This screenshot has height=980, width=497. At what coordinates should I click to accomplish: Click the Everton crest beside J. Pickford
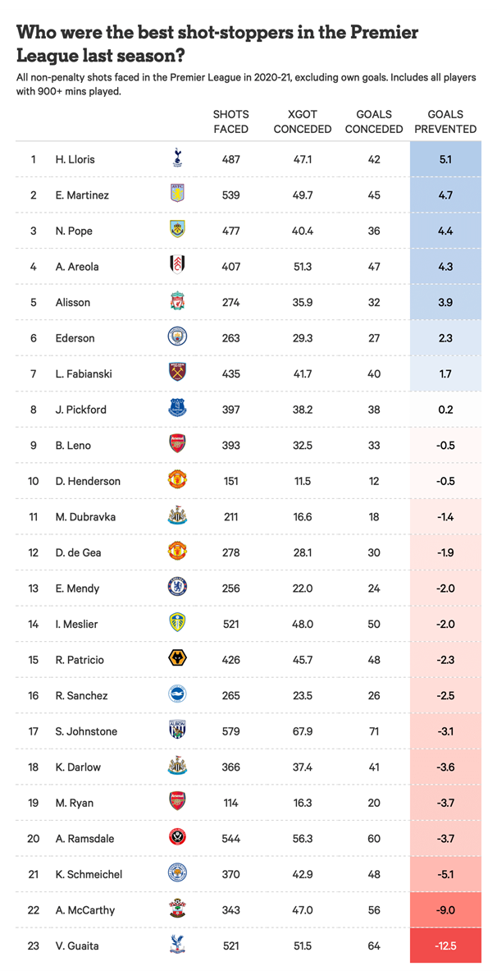click(x=177, y=409)
